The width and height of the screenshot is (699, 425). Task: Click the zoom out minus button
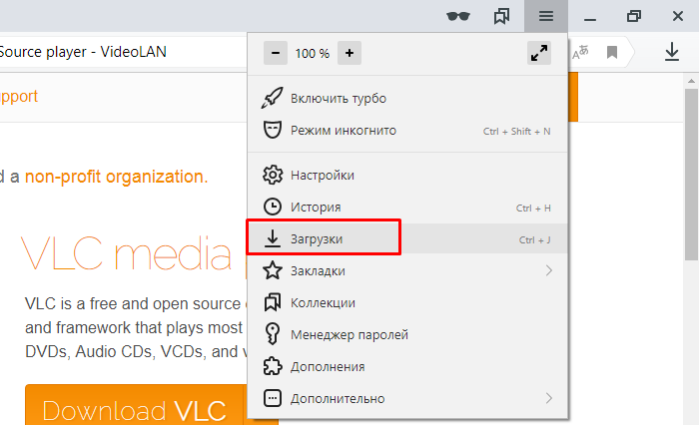pos(275,53)
